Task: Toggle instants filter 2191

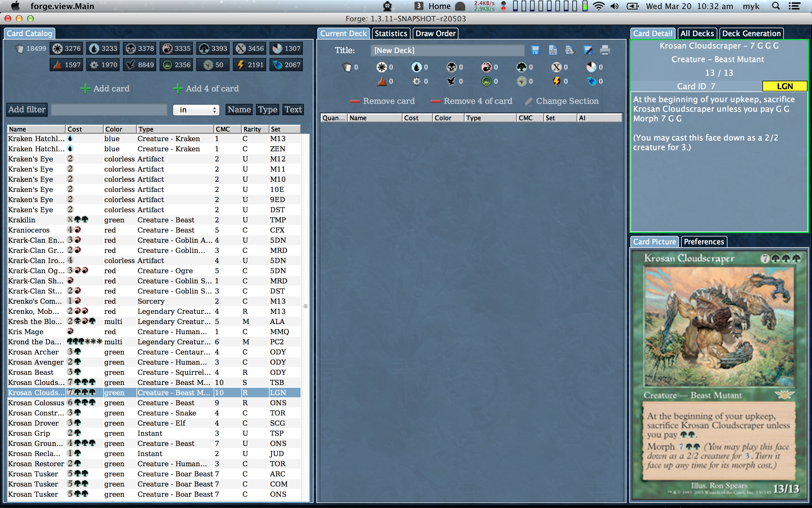Action: coord(249,65)
